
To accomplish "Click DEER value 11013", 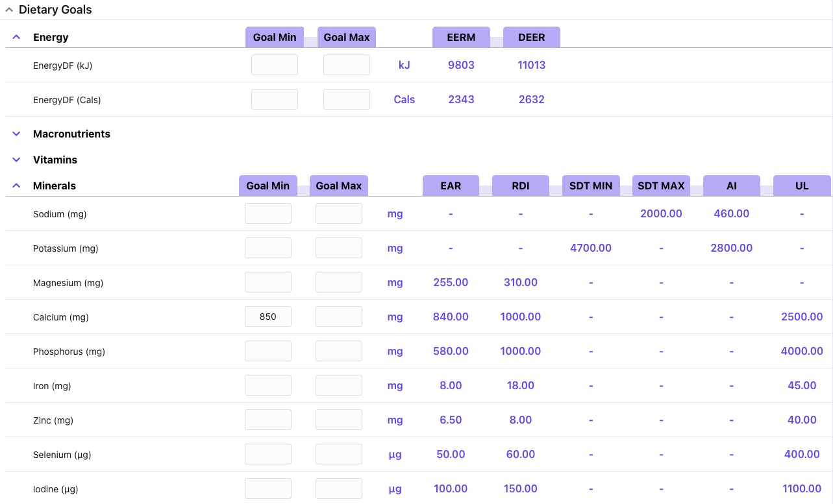I will point(532,65).
